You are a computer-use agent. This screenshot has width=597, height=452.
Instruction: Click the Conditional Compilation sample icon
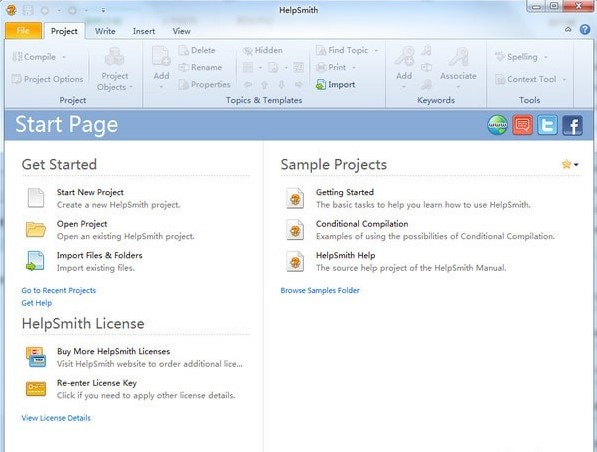(x=295, y=230)
